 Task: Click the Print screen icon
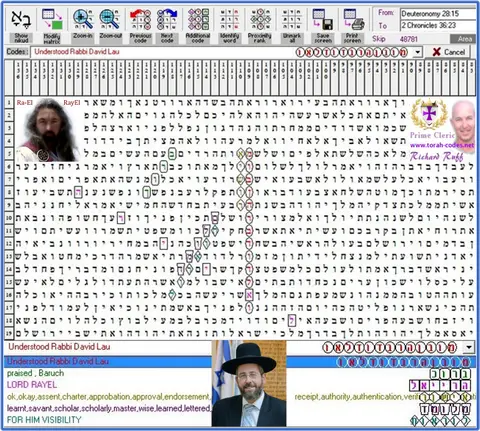[x=353, y=19]
